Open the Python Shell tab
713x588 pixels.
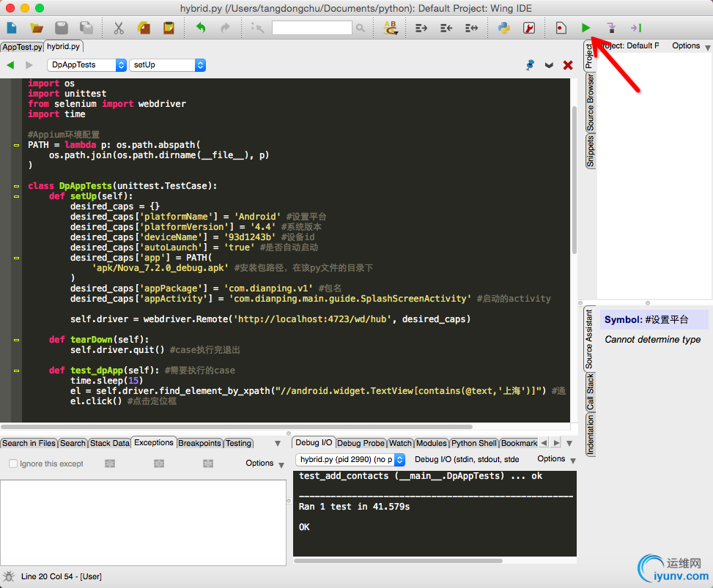coord(474,443)
